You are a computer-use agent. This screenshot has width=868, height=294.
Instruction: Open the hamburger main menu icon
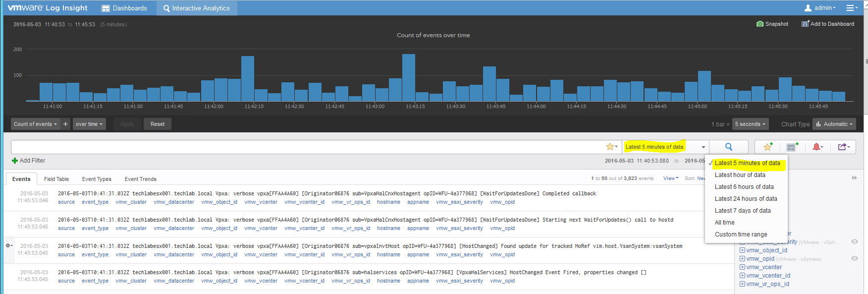[852, 8]
